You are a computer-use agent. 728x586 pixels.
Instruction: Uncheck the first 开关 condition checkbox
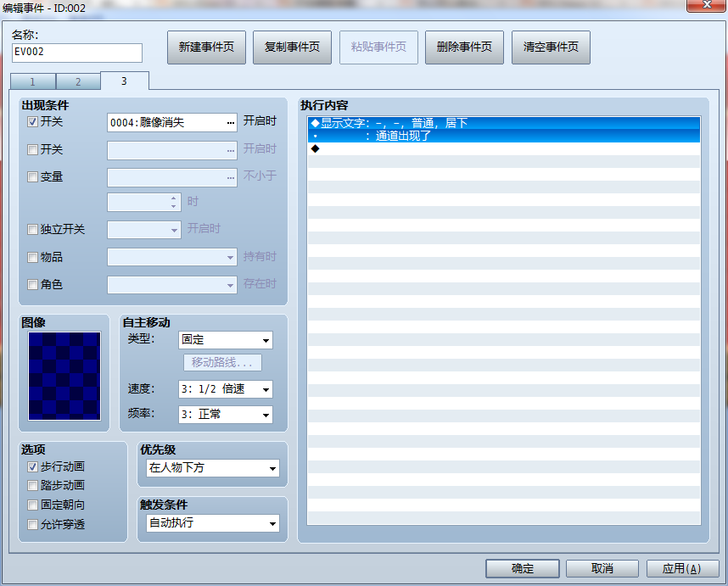pyautogui.click(x=32, y=122)
